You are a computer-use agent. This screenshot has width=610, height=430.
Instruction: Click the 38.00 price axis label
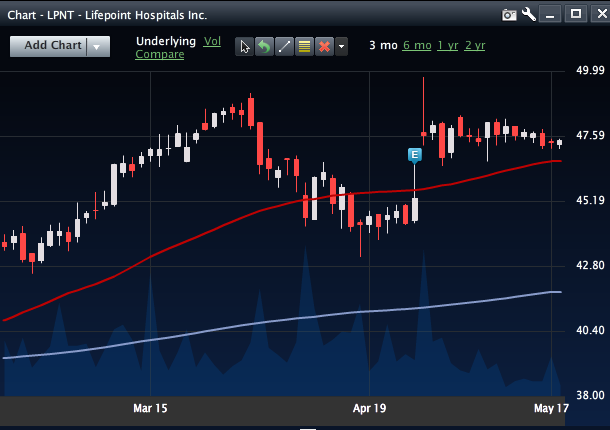590,395
